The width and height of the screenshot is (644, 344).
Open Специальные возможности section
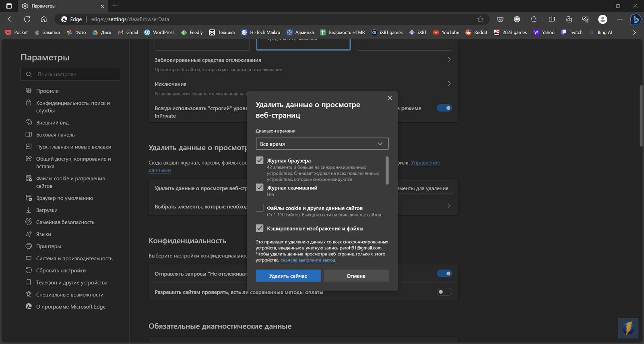70,295
